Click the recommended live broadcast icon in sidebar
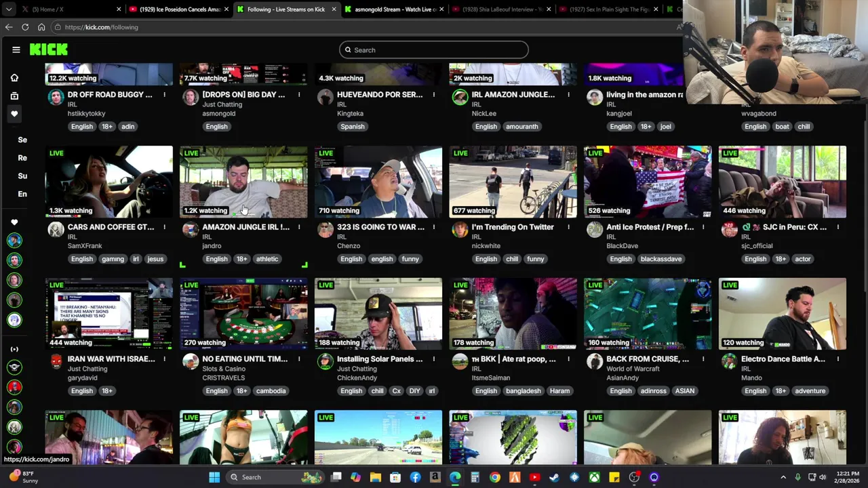The width and height of the screenshot is (868, 488). 14,349
